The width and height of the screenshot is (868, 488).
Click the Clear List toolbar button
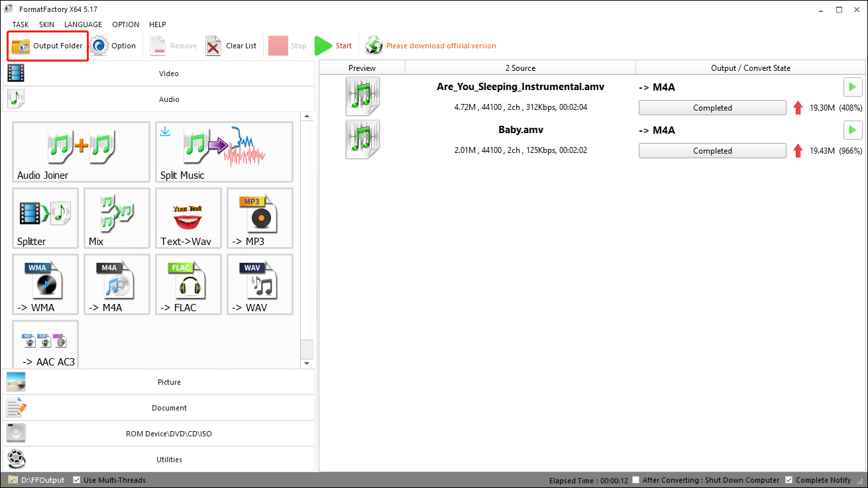pos(231,46)
